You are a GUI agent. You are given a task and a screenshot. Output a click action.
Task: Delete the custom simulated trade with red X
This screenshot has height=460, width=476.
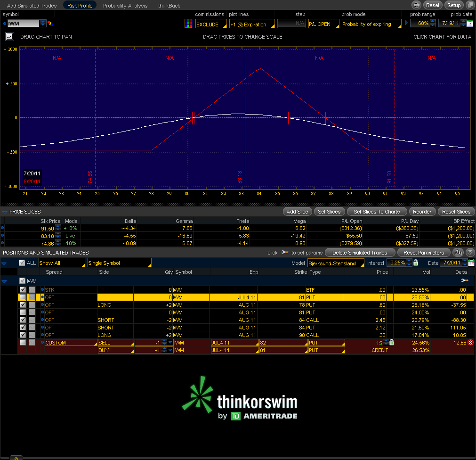tap(470, 343)
